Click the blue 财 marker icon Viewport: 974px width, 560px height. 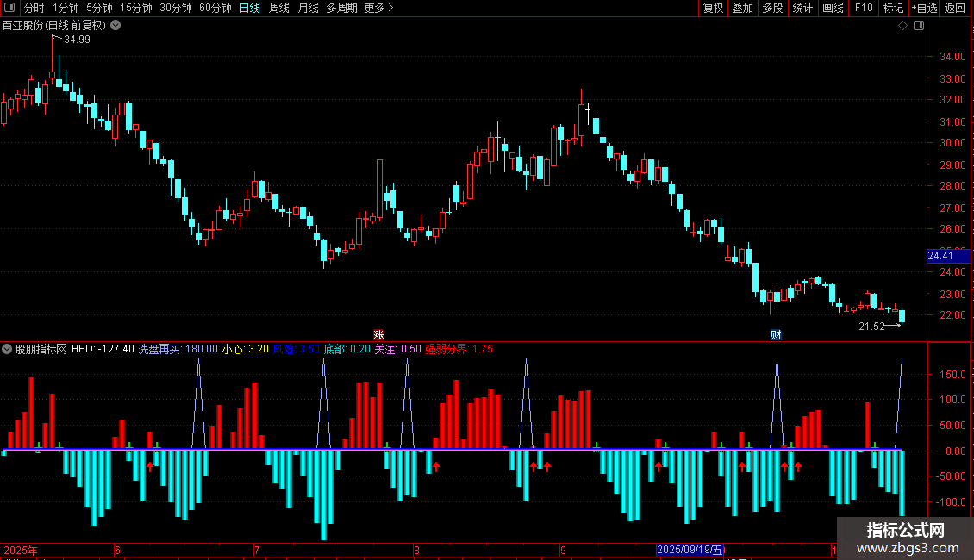[x=776, y=335]
